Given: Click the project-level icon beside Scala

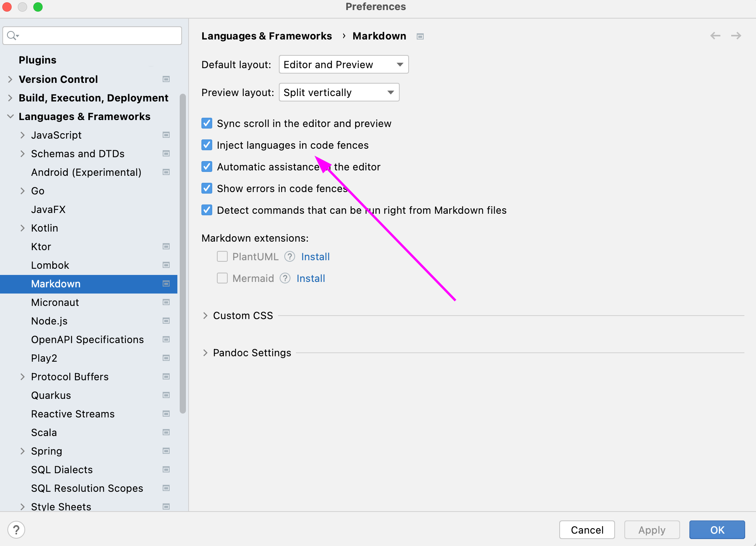Looking at the screenshot, I should coord(166,432).
